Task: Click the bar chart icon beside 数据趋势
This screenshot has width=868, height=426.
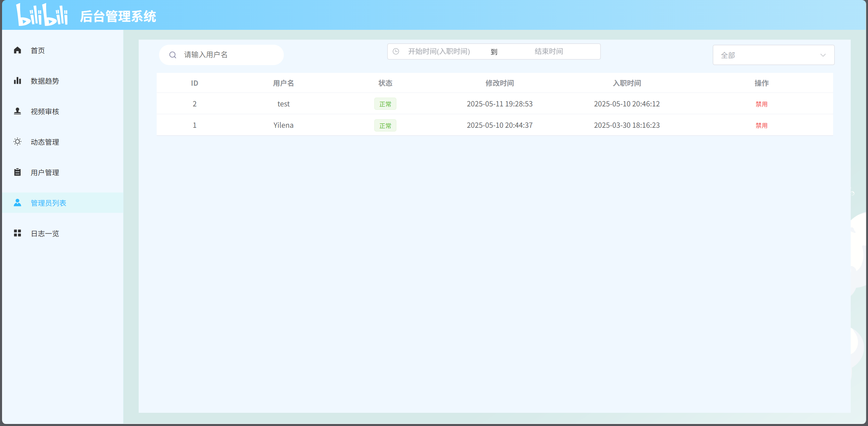Action: 17,81
